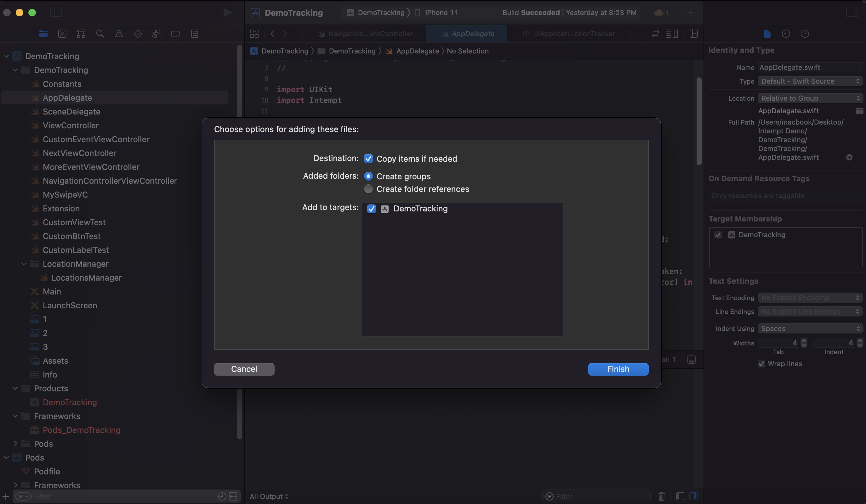
Task: Open the Project navigator folder icon
Action: 43,34
